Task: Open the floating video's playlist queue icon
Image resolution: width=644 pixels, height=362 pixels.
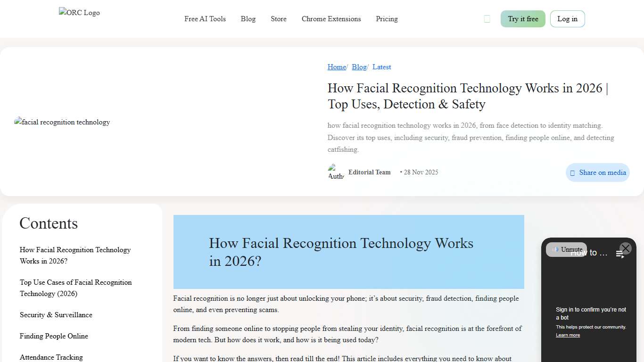Action: coord(620,253)
